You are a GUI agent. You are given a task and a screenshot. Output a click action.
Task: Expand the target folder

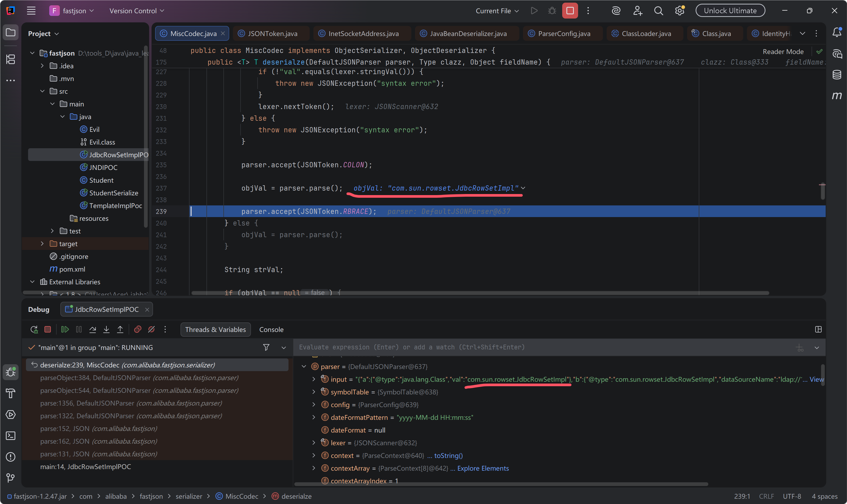pos(42,244)
